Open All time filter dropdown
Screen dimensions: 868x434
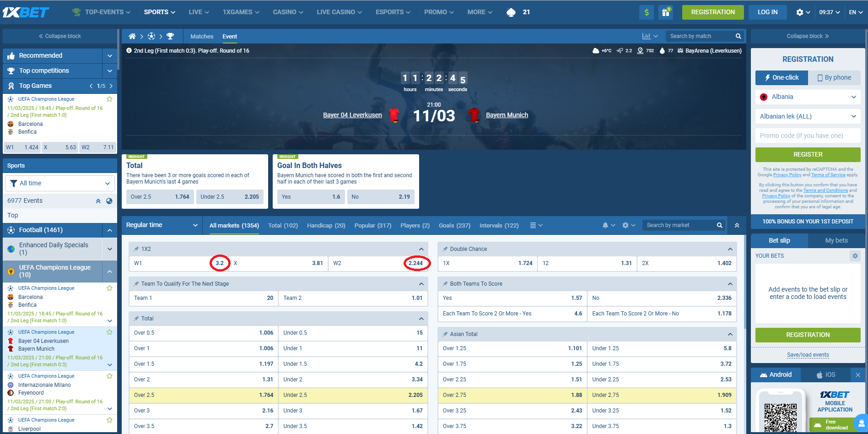point(60,183)
